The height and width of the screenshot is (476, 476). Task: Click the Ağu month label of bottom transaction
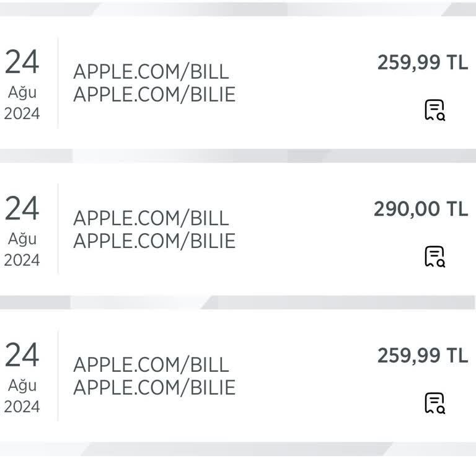[x=22, y=386]
